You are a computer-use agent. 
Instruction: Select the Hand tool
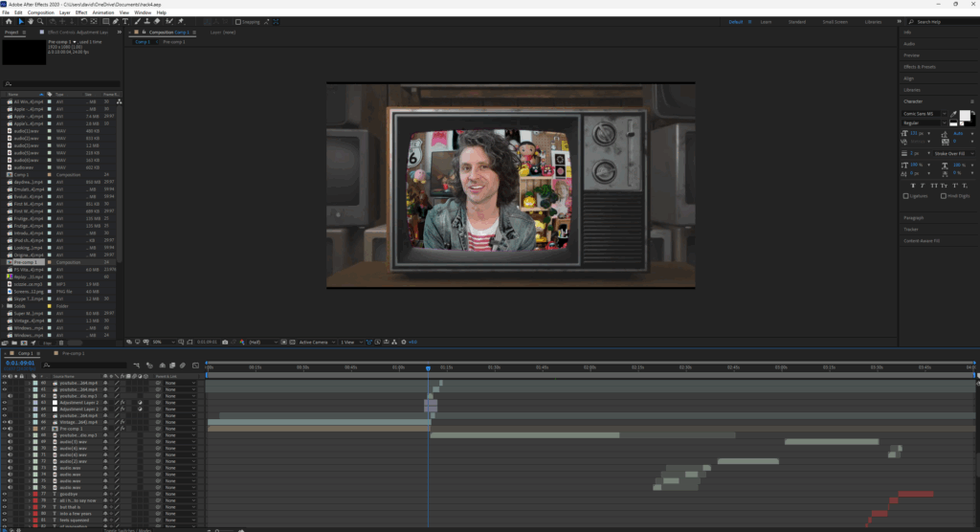click(31, 21)
